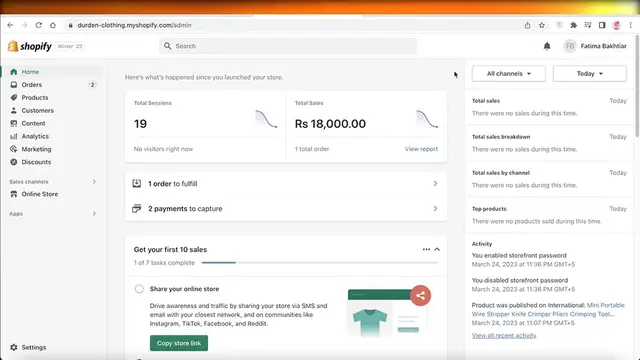The image size is (640, 360).
Task: Open View all recent activity link
Action: click(x=504, y=336)
